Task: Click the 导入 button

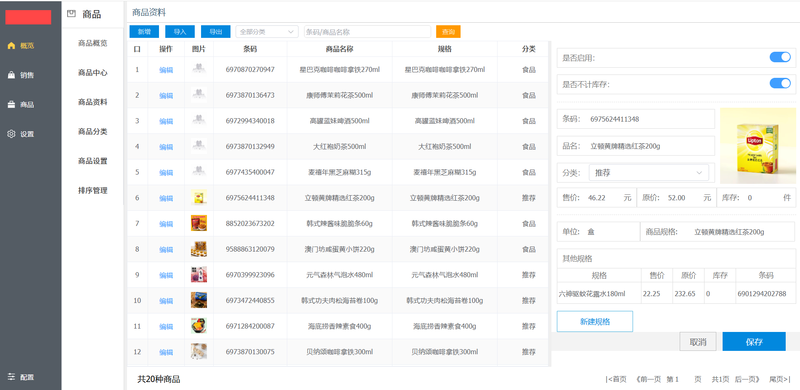Action: [180, 32]
